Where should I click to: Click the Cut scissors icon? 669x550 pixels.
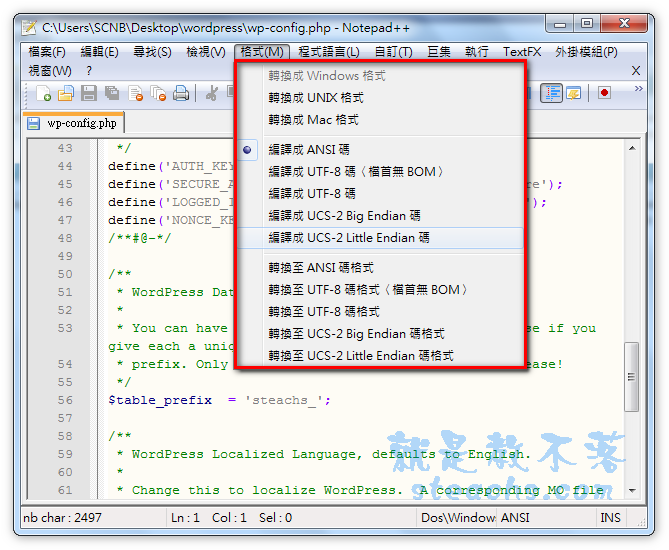[x=211, y=93]
